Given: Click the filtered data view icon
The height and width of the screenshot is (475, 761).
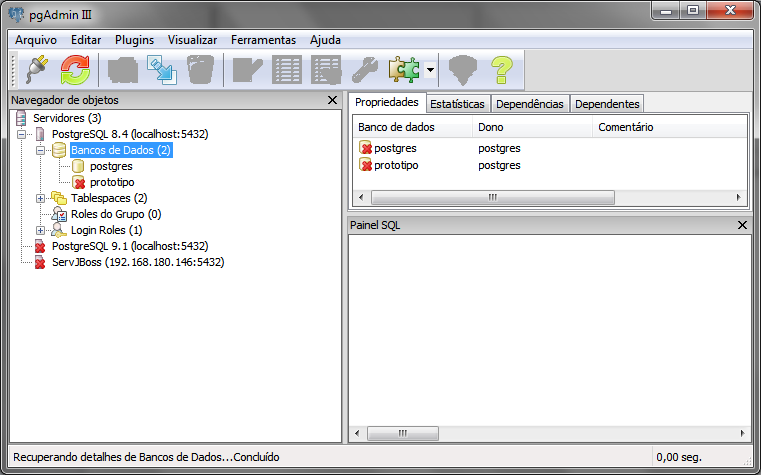Looking at the screenshot, I should 326,70.
